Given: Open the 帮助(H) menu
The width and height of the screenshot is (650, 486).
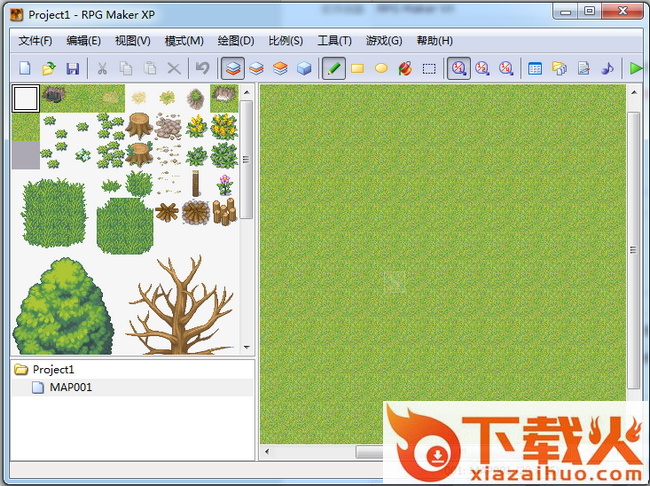Looking at the screenshot, I should (x=434, y=41).
